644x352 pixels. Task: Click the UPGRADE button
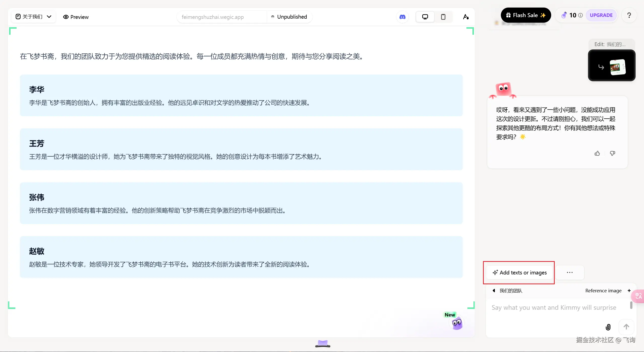coord(601,15)
